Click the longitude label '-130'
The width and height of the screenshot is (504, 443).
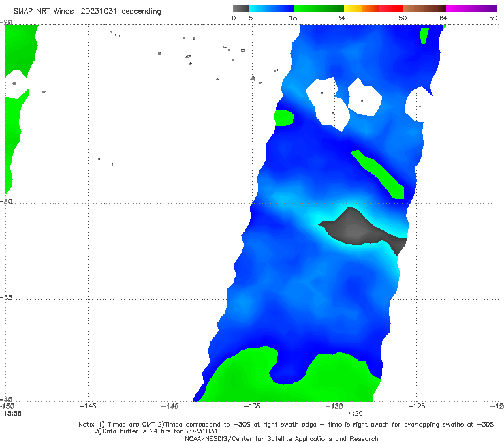pos(334,406)
